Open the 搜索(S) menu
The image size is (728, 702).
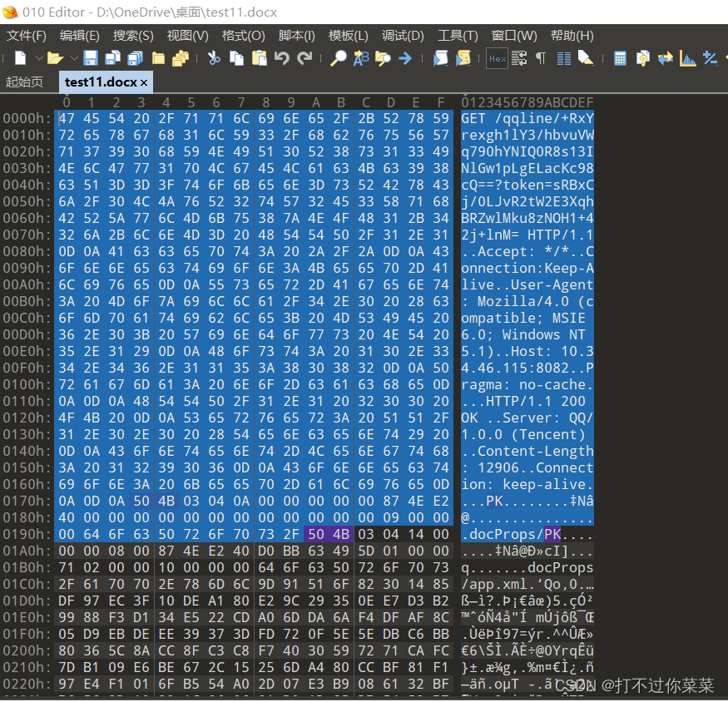pos(133,36)
